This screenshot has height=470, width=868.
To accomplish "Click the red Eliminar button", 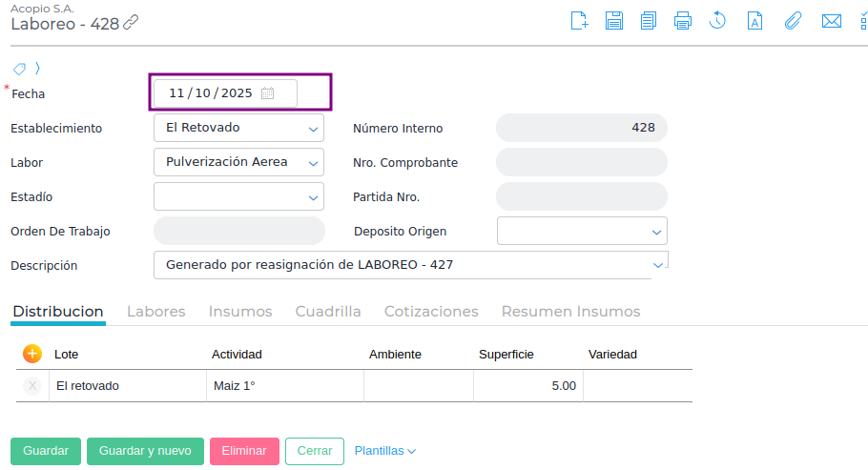I will tap(244, 451).
